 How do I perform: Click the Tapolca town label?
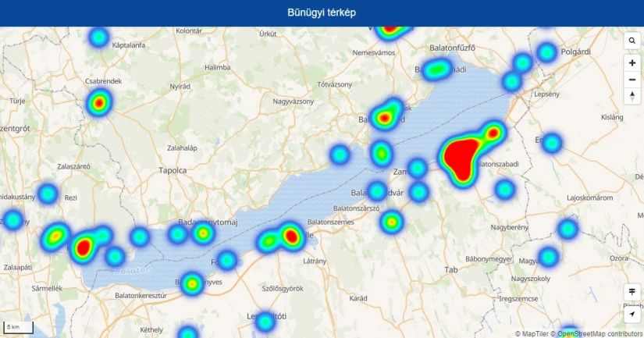pyautogui.click(x=173, y=169)
